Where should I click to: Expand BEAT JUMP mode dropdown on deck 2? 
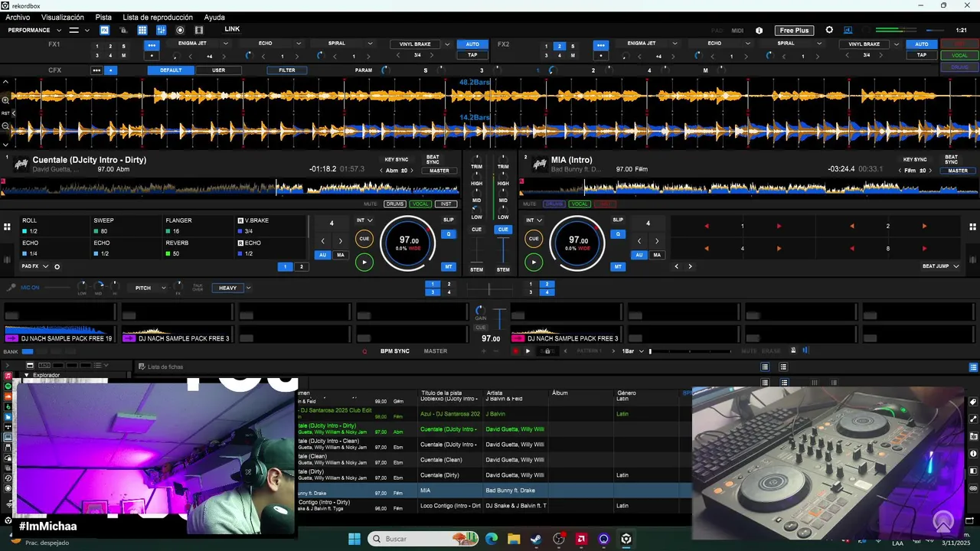pyautogui.click(x=955, y=266)
